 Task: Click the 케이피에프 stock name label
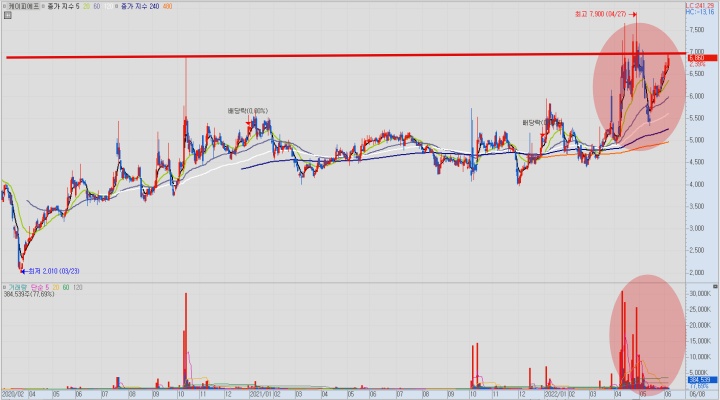[23, 6]
